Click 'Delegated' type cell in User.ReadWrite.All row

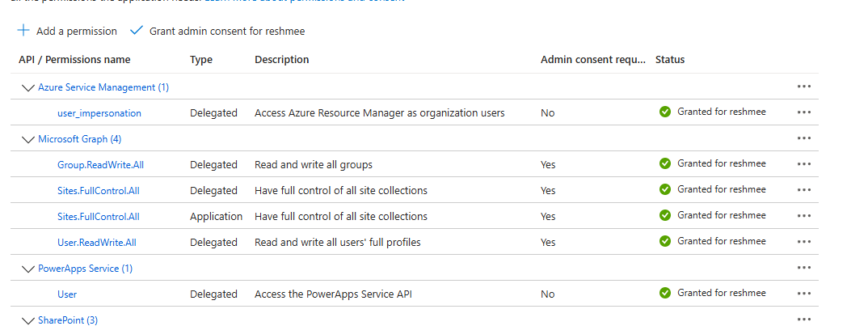coord(213,243)
